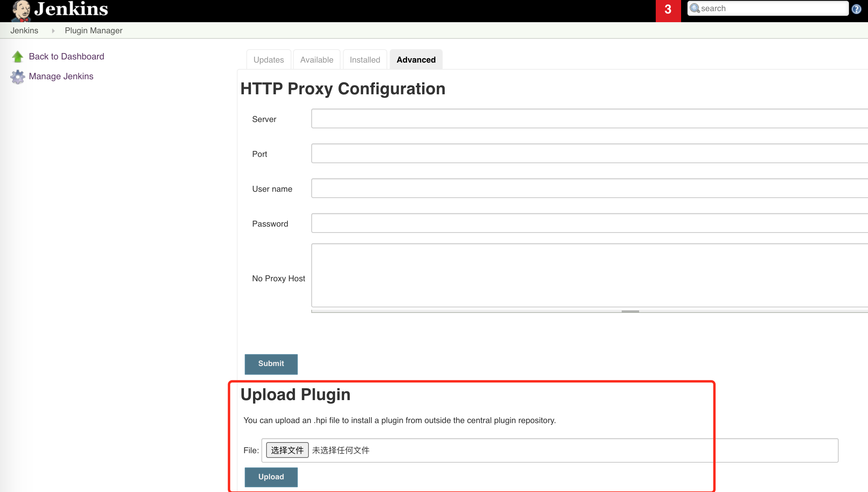Click into the Password field

pos(589,223)
